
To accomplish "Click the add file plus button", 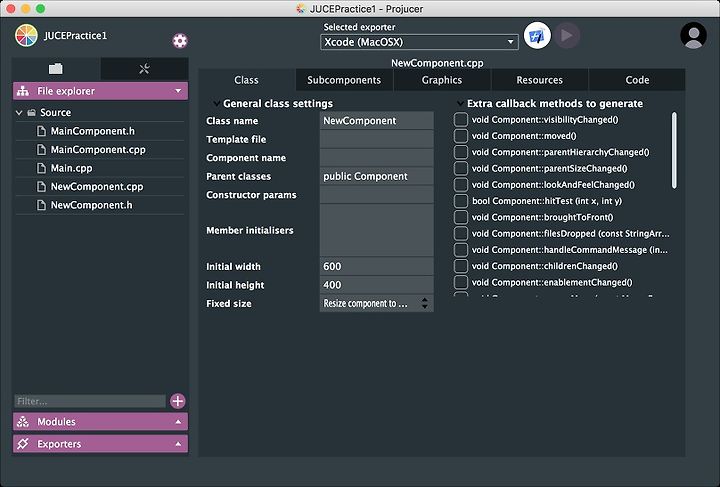I will pos(178,401).
